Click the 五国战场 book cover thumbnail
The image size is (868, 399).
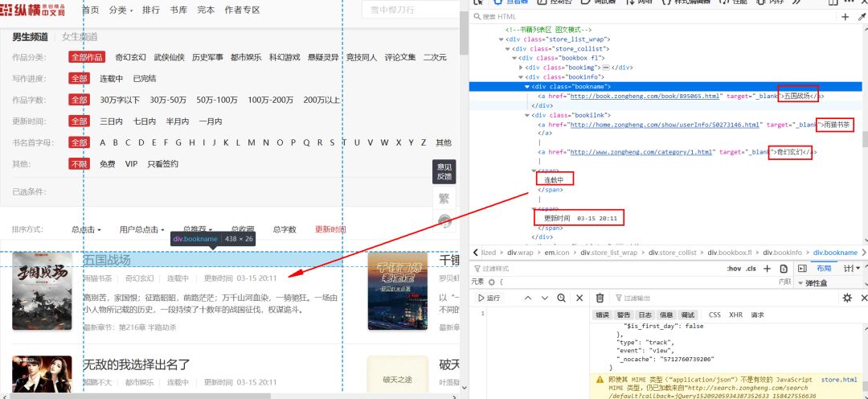[x=42, y=291]
